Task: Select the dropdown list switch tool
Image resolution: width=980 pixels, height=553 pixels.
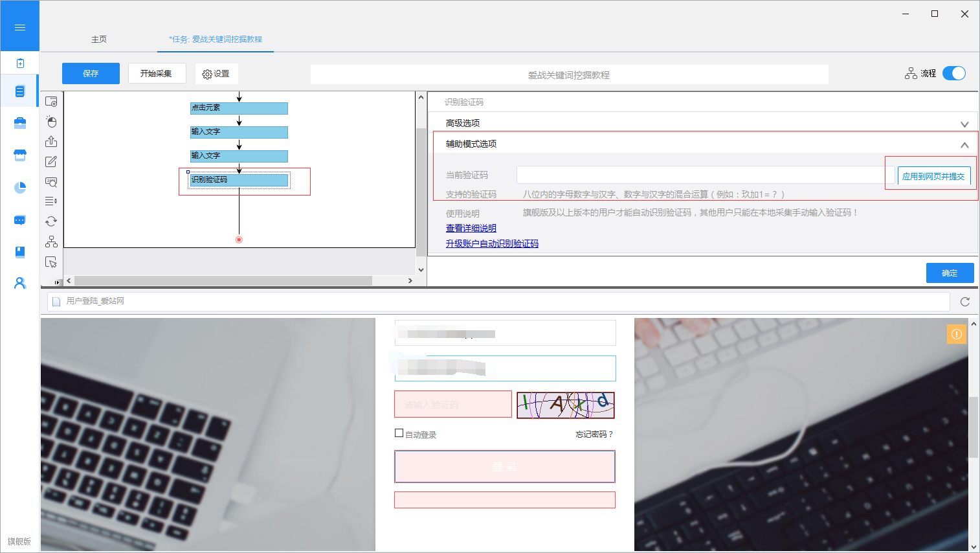Action: (51, 201)
